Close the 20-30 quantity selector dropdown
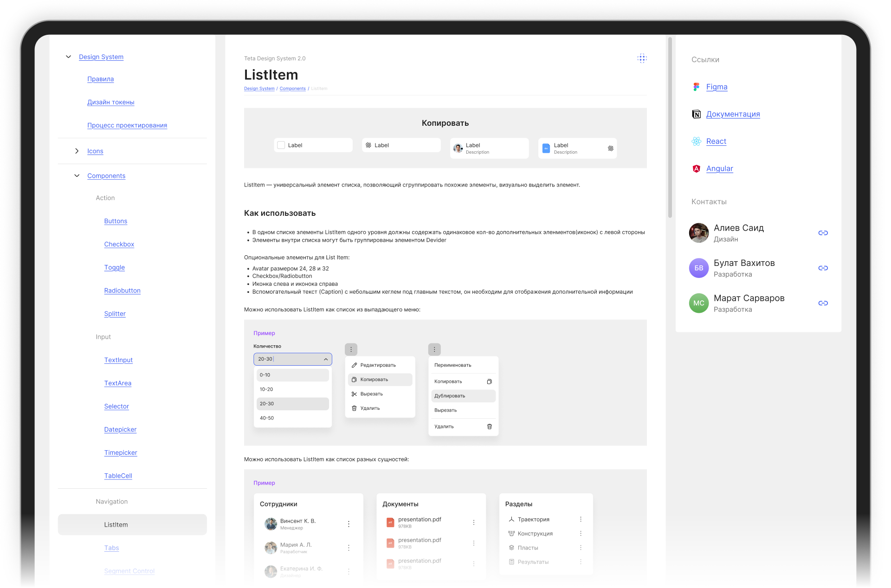Image resolution: width=891 pixels, height=588 pixels. (x=326, y=359)
